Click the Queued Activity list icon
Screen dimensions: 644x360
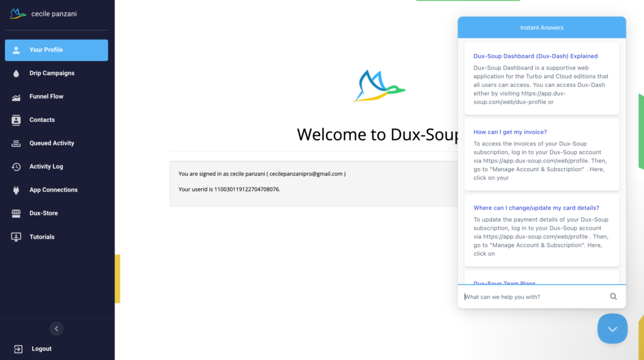click(x=16, y=143)
